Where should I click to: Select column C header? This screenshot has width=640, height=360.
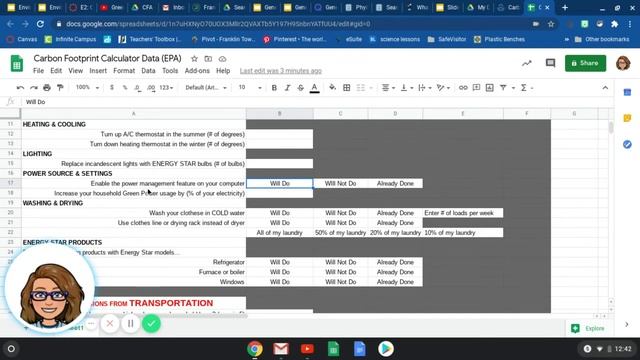pyautogui.click(x=340, y=113)
